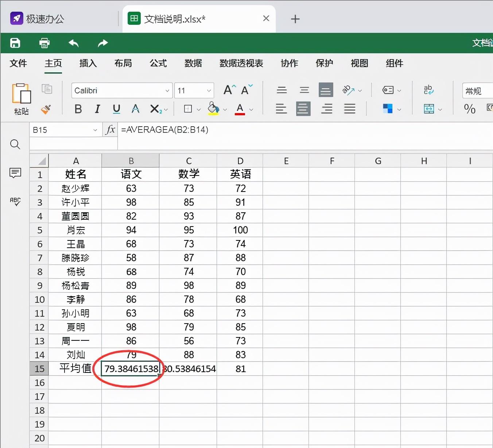The height and width of the screenshot is (448, 493).
Task: Apply percent number format
Action: point(470,109)
